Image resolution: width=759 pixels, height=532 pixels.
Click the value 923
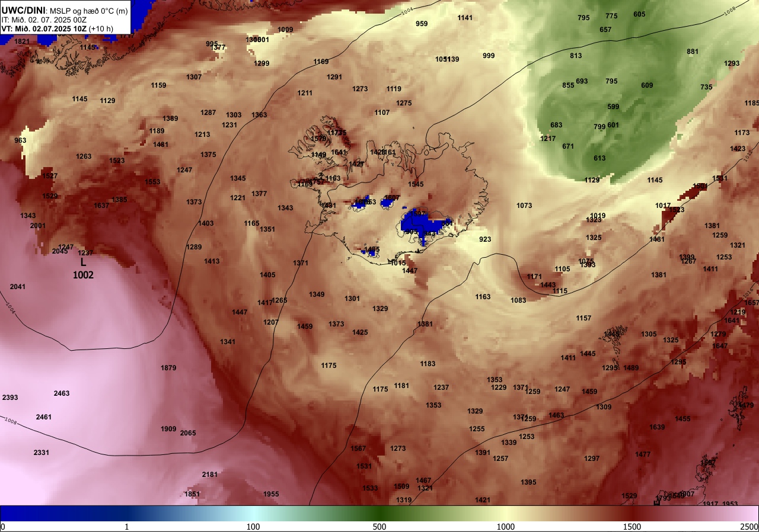(485, 239)
